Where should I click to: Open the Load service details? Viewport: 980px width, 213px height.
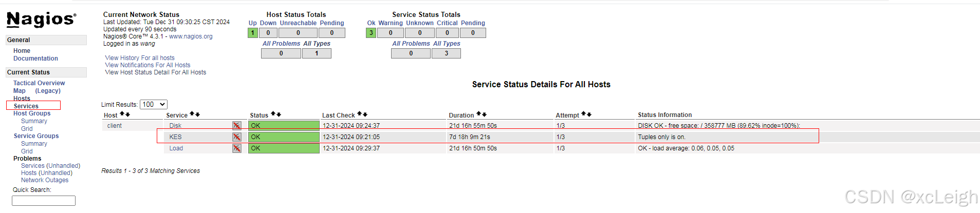point(176,148)
